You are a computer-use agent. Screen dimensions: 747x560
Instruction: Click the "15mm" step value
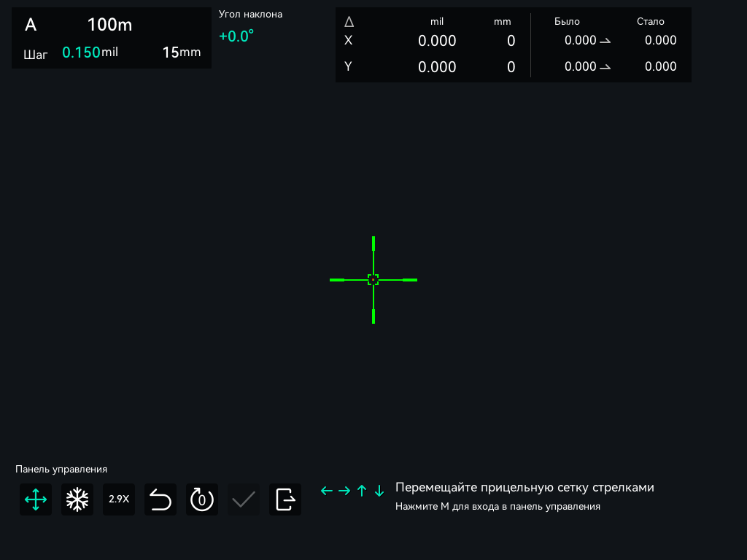pyautogui.click(x=182, y=52)
